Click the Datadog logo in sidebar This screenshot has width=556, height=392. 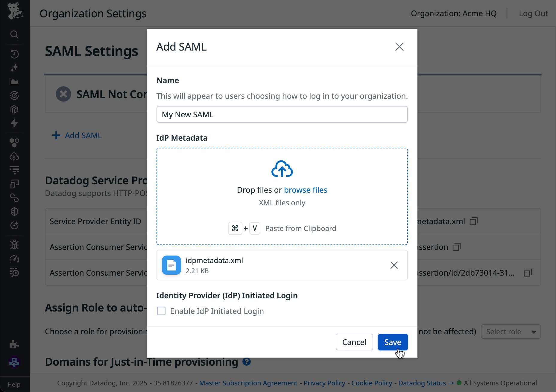click(x=15, y=11)
